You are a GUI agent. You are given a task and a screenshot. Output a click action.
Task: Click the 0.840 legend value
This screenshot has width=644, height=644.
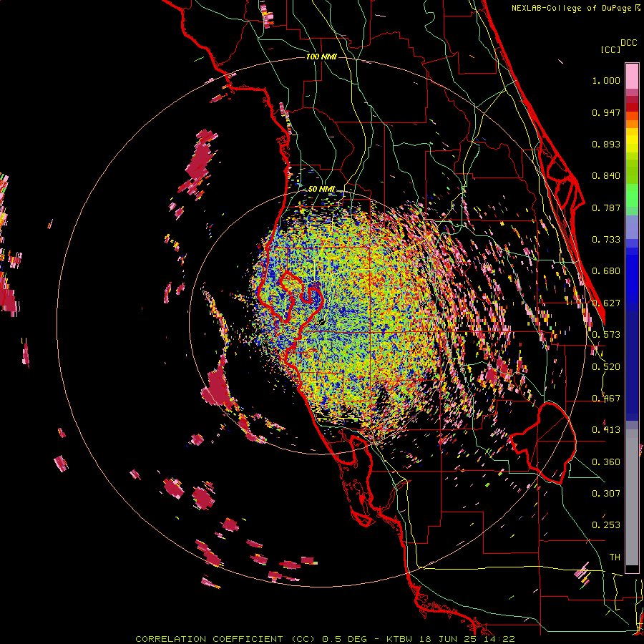pos(606,176)
